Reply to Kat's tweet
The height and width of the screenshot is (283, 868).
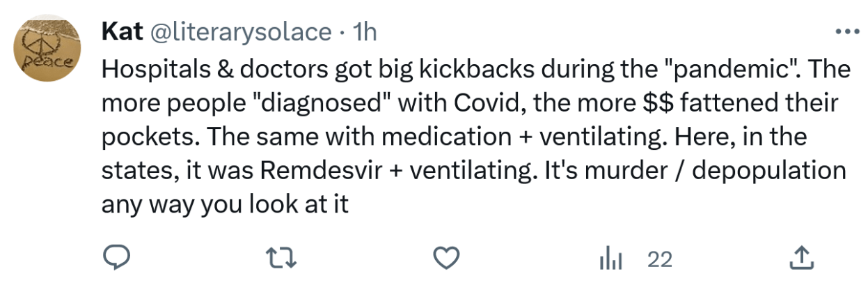coord(117,259)
